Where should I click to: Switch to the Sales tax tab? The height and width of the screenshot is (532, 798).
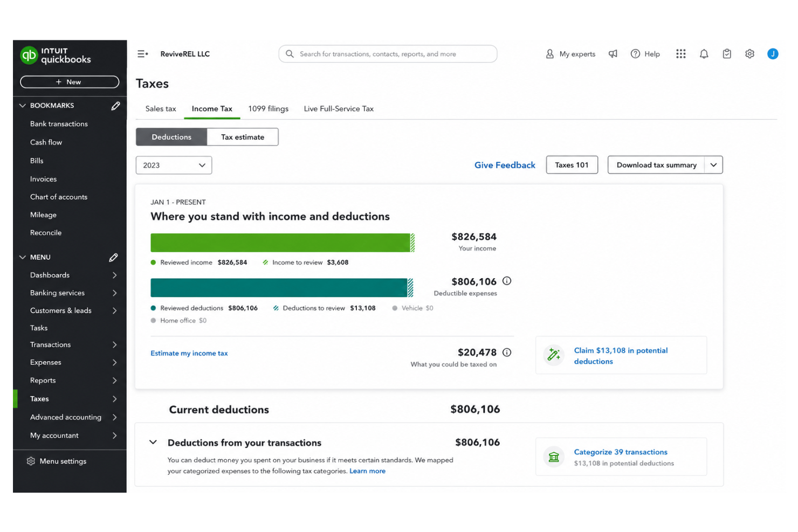point(161,109)
